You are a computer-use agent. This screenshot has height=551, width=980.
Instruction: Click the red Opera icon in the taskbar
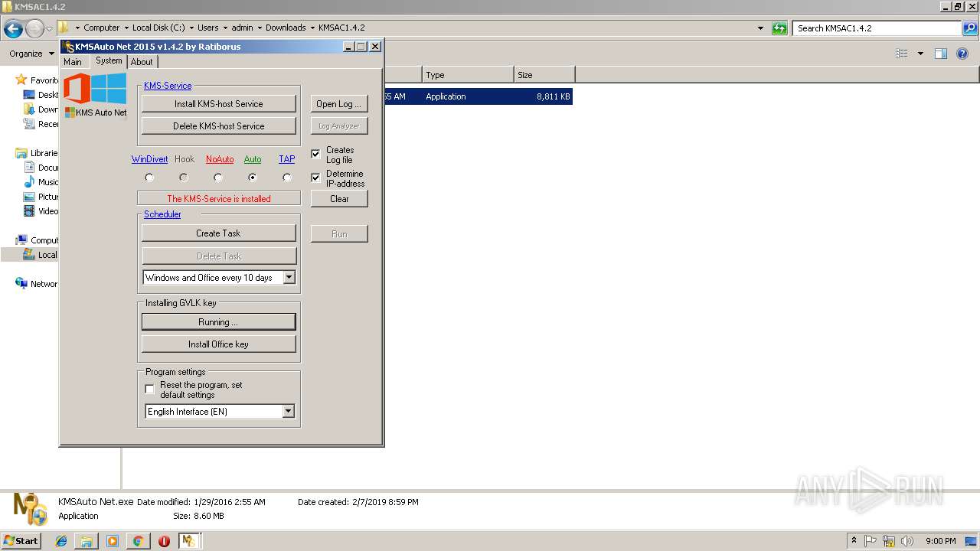[x=164, y=541]
